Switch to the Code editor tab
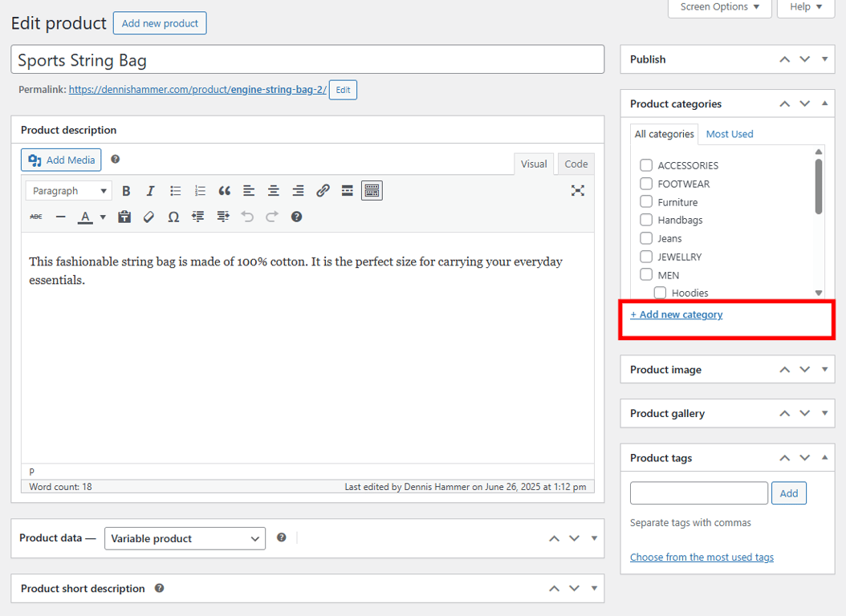The width and height of the screenshot is (846, 616). [575, 164]
